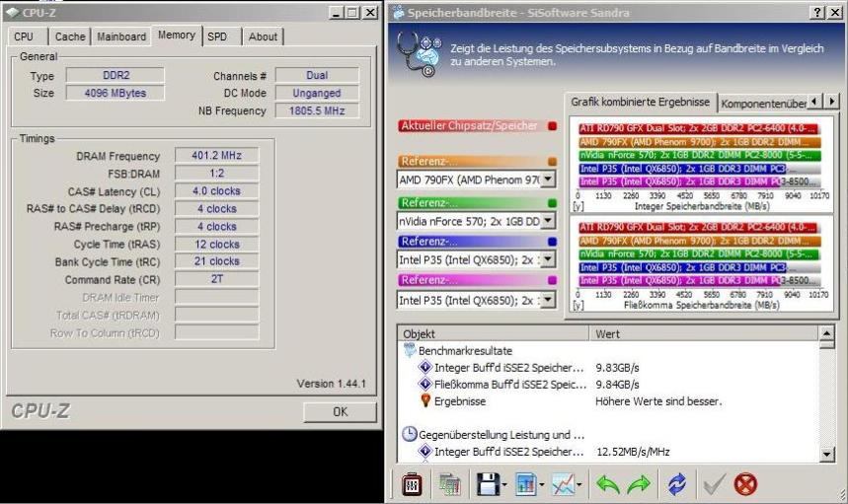Switch to Cache tab in CPU-Z
Image resolution: width=848 pixels, height=504 pixels.
coord(70,36)
